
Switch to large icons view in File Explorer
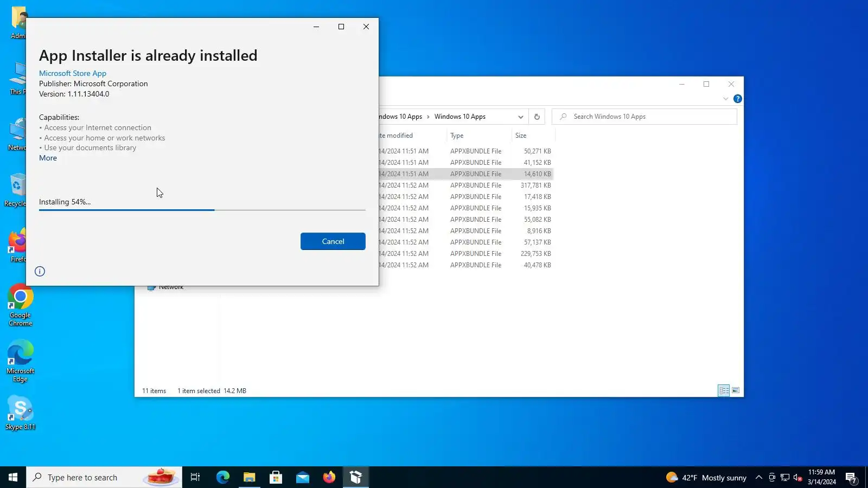736,390
